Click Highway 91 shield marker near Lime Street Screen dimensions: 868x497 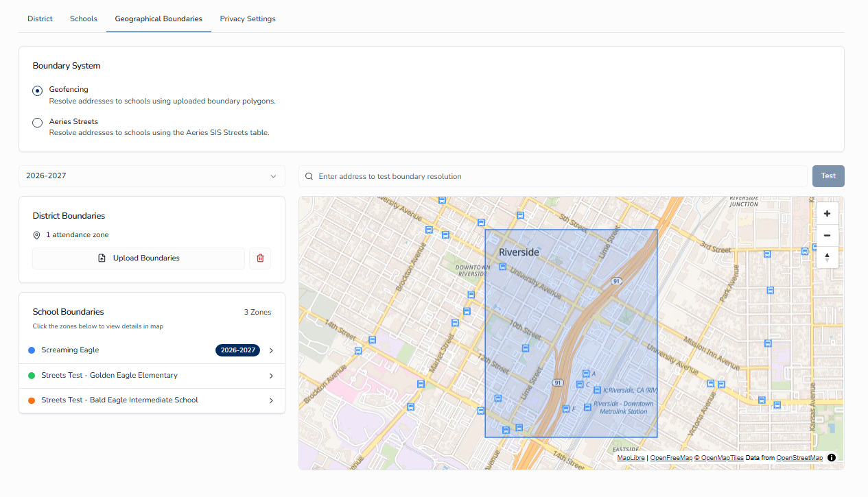point(558,382)
